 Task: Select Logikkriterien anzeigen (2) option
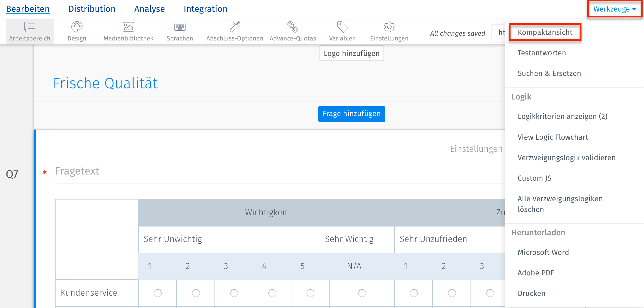[562, 116]
